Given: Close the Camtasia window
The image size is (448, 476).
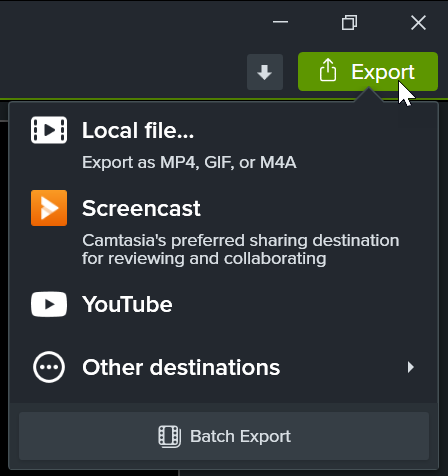Looking at the screenshot, I should click(x=418, y=22).
